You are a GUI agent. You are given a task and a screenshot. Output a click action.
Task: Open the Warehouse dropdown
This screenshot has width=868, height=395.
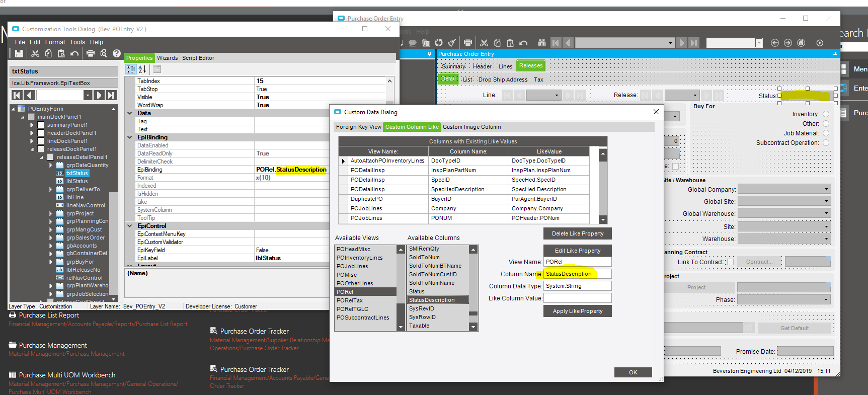pyautogui.click(x=826, y=239)
